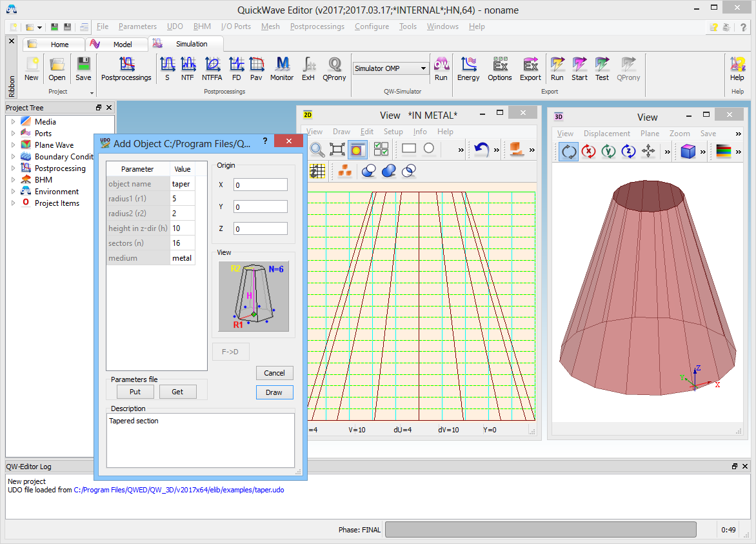Open the Configure menu
The width and height of the screenshot is (756, 544).
pyautogui.click(x=372, y=26)
